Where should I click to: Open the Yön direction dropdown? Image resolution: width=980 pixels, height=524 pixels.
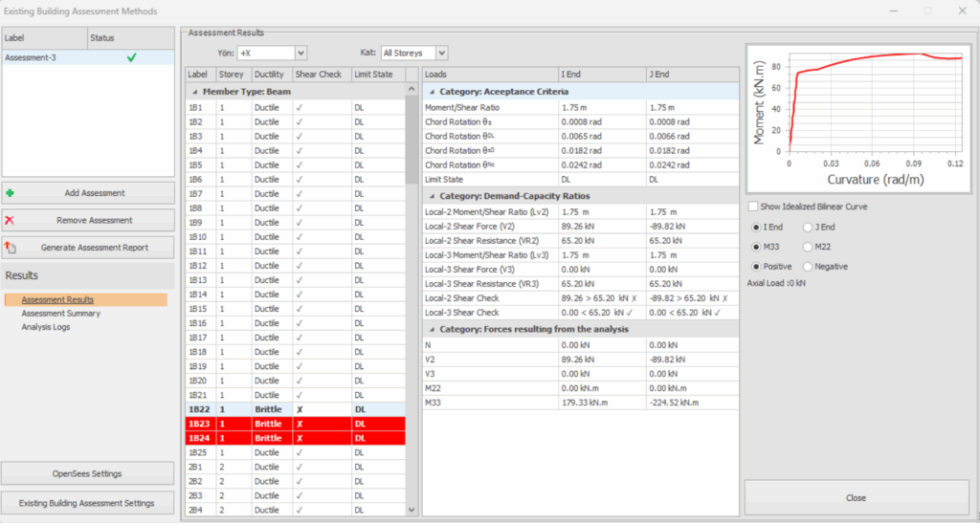[301, 53]
